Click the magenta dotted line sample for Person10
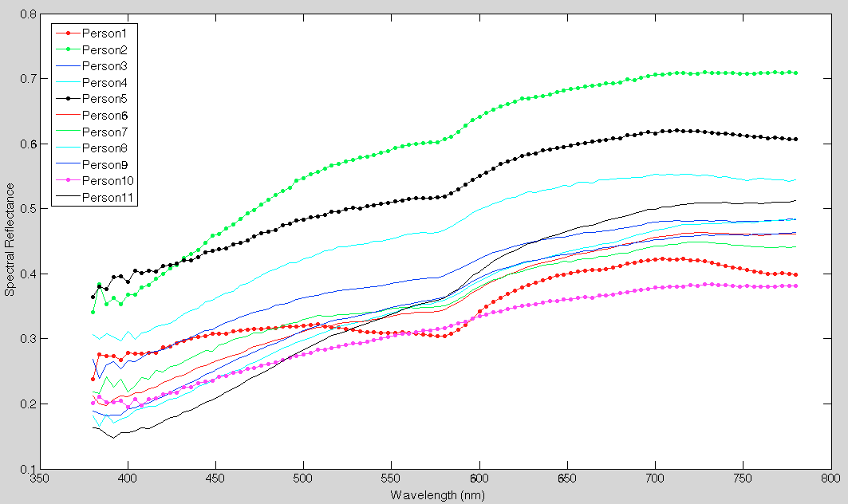Screen dimensions: 848x504 68,179
